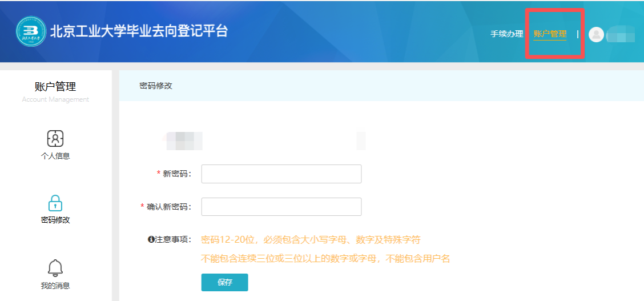This screenshot has height=301, width=644.
Task: Select 账户管理 in the top navigation
Action: coord(550,34)
